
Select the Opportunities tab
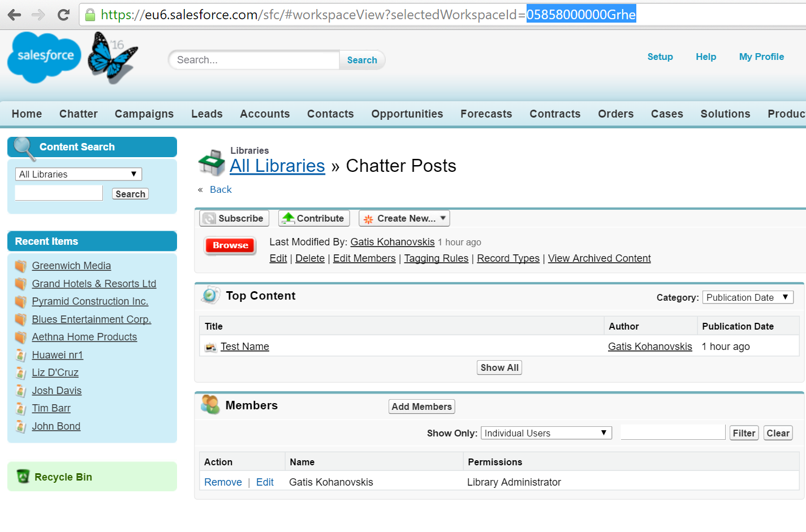(407, 114)
